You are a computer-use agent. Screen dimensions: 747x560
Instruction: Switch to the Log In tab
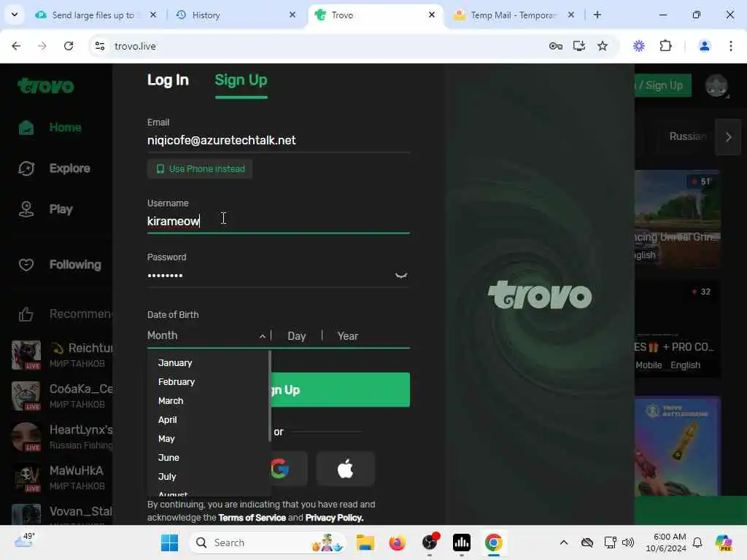click(168, 80)
